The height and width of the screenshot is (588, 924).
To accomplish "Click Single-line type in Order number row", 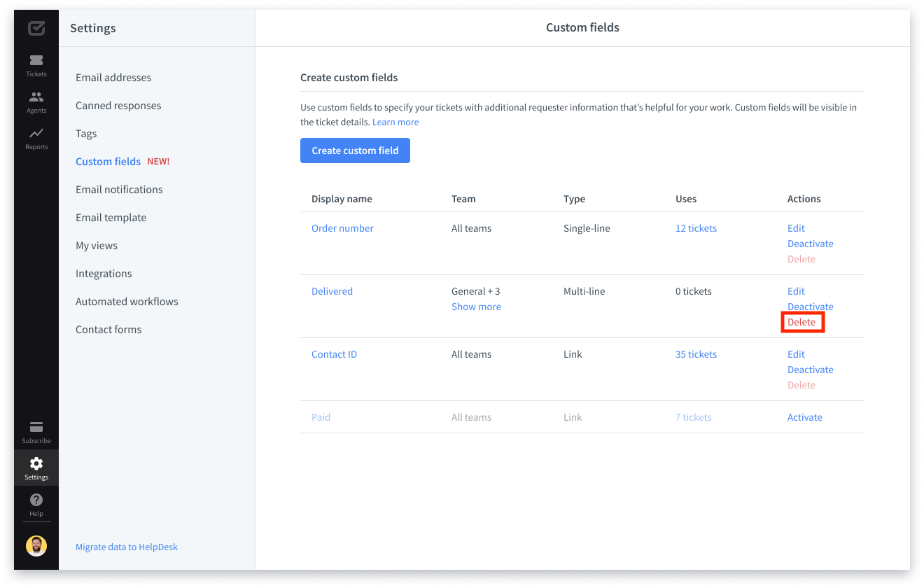I will (587, 228).
